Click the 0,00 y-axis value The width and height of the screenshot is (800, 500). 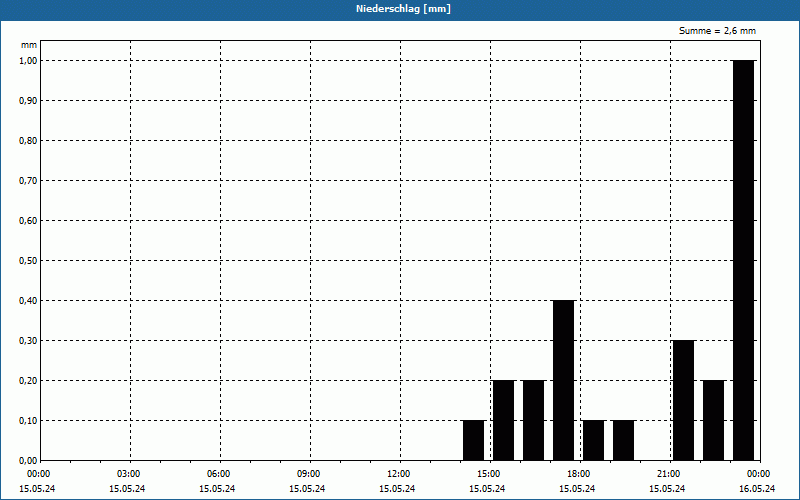29,460
